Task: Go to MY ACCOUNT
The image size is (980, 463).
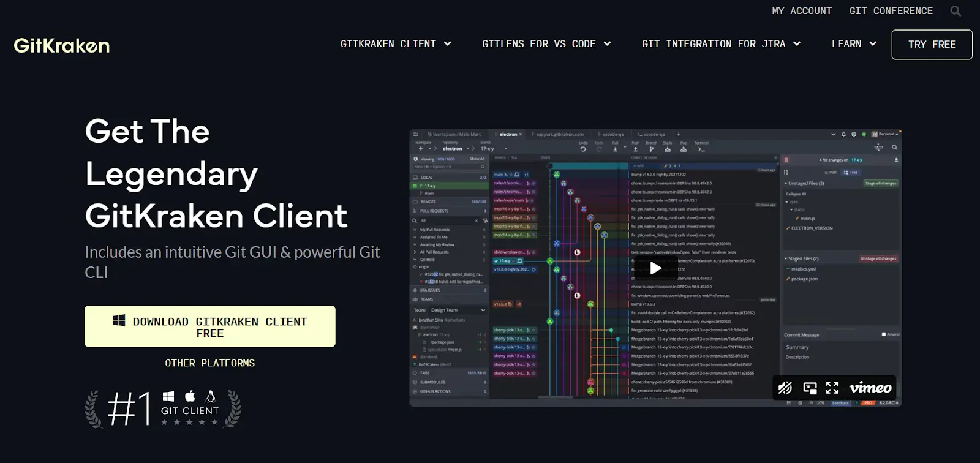Action: pos(802,11)
